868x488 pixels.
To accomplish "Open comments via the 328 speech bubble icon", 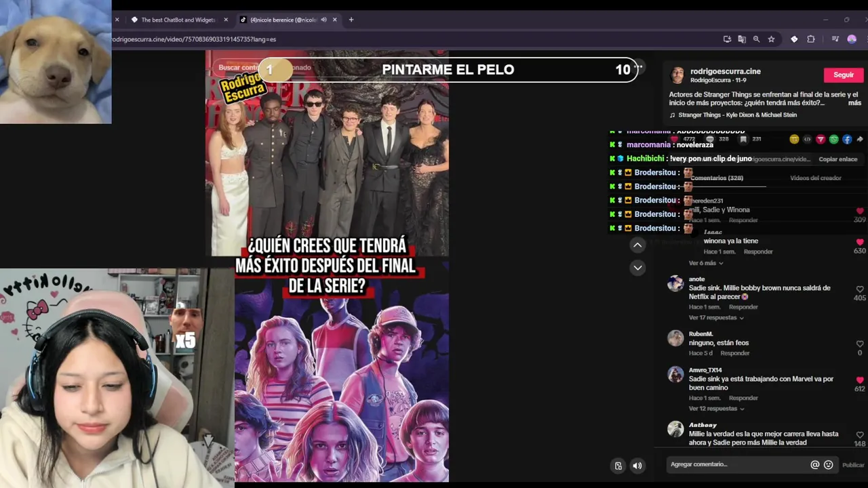I will pos(709,139).
